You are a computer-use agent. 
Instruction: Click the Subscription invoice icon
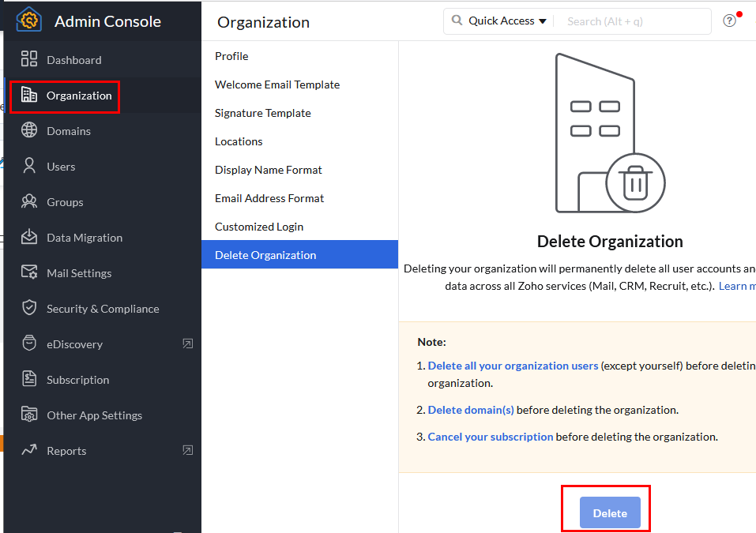coord(29,379)
